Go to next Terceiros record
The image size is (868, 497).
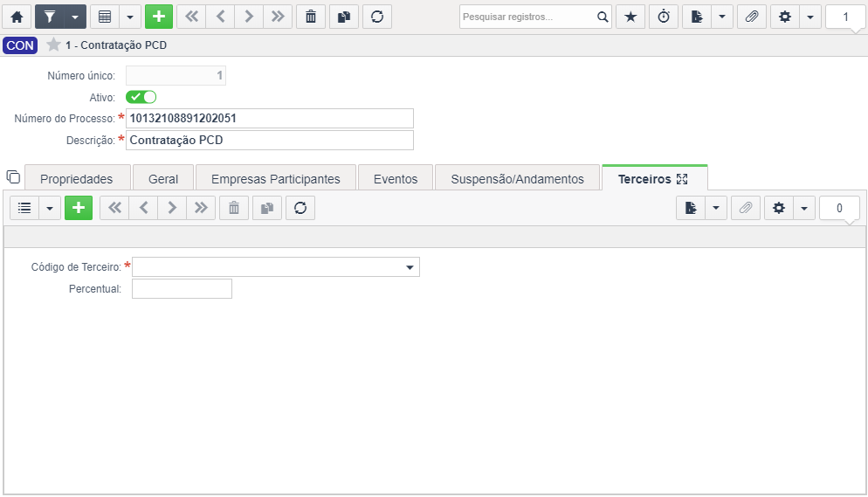click(x=172, y=208)
